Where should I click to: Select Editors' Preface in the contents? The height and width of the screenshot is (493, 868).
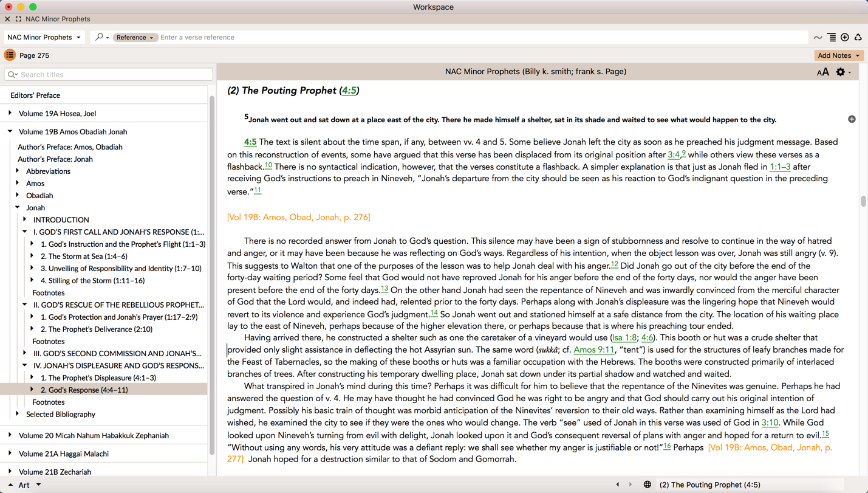coord(35,95)
